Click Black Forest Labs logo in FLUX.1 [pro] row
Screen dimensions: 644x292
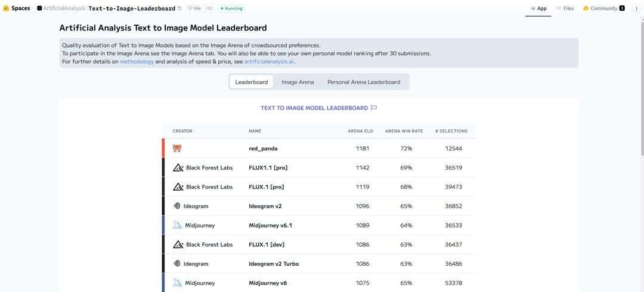coord(178,187)
